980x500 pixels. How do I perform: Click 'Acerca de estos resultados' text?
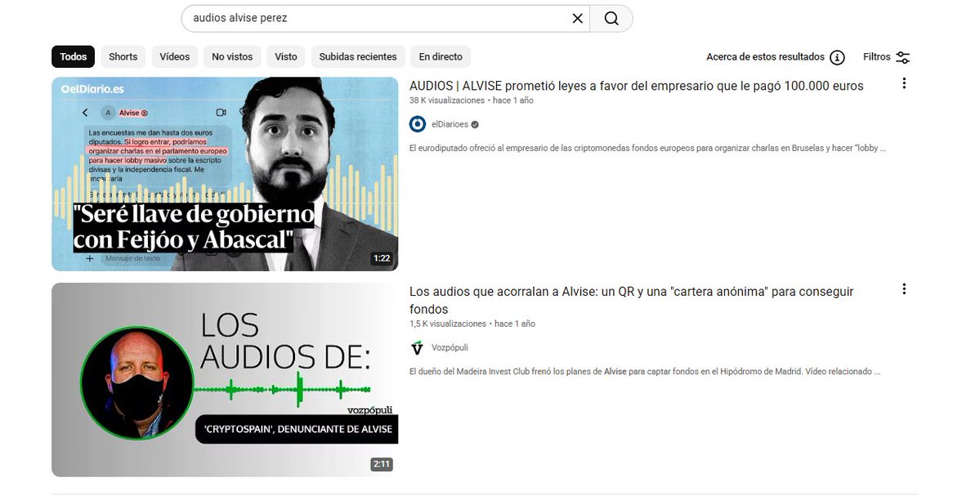[765, 57]
